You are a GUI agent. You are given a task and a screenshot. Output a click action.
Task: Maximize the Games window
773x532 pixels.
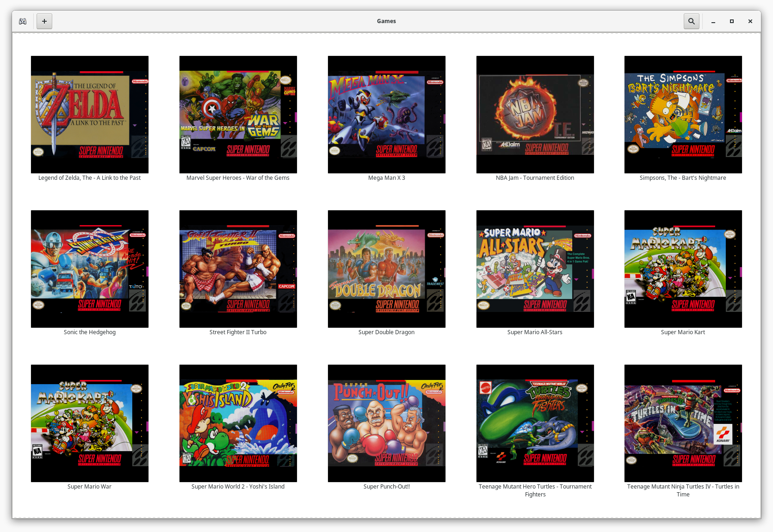point(732,21)
